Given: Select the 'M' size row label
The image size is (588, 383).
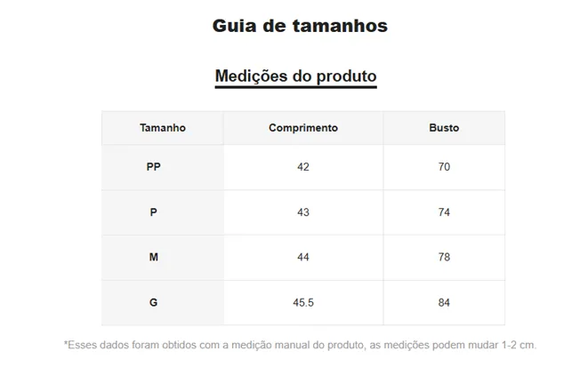Looking at the screenshot, I should click(x=154, y=258).
